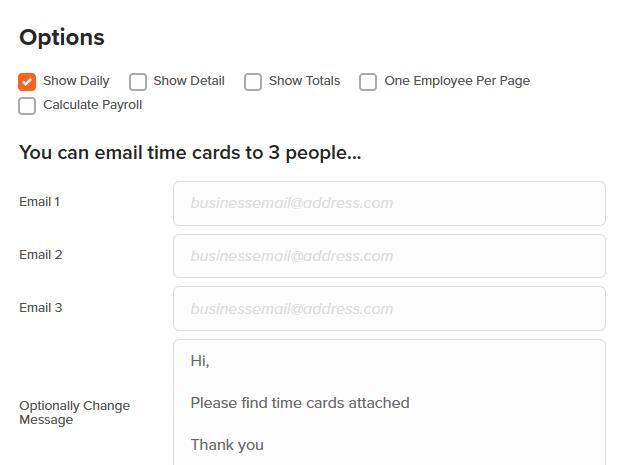Click the 'Optionally Change Message' label
The height and width of the screenshot is (465, 619).
74,413
